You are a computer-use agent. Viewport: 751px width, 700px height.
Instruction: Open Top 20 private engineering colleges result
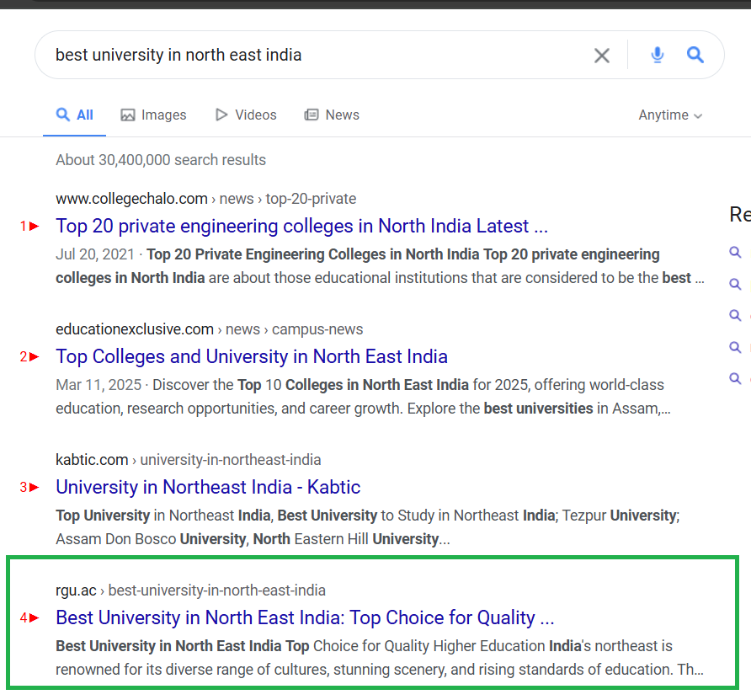(301, 226)
